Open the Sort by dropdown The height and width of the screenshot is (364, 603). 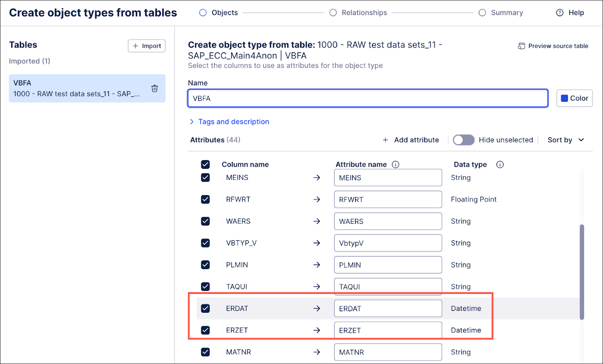[x=566, y=140]
